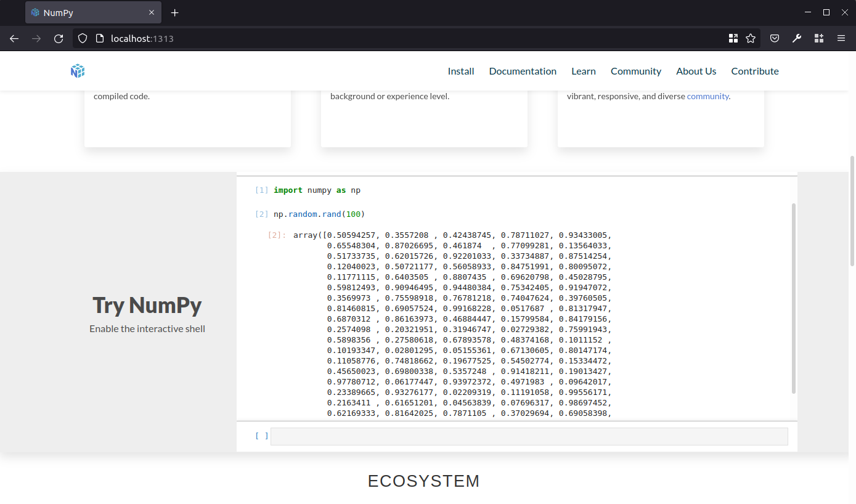
Task: Minimize the Firefox window
Action: (x=808, y=12)
